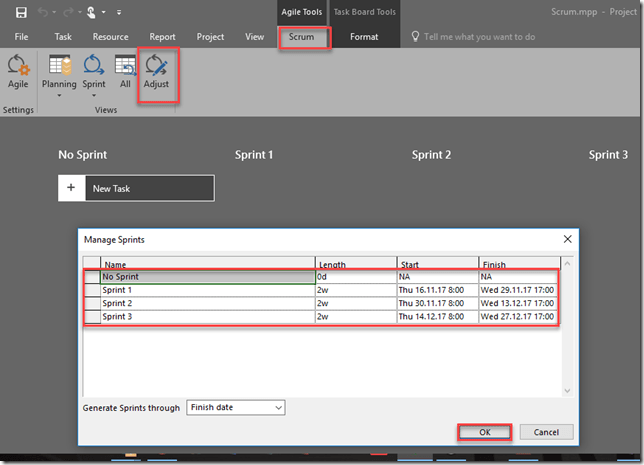Add a New Task card
The width and height of the screenshot is (644, 465).
click(x=136, y=188)
